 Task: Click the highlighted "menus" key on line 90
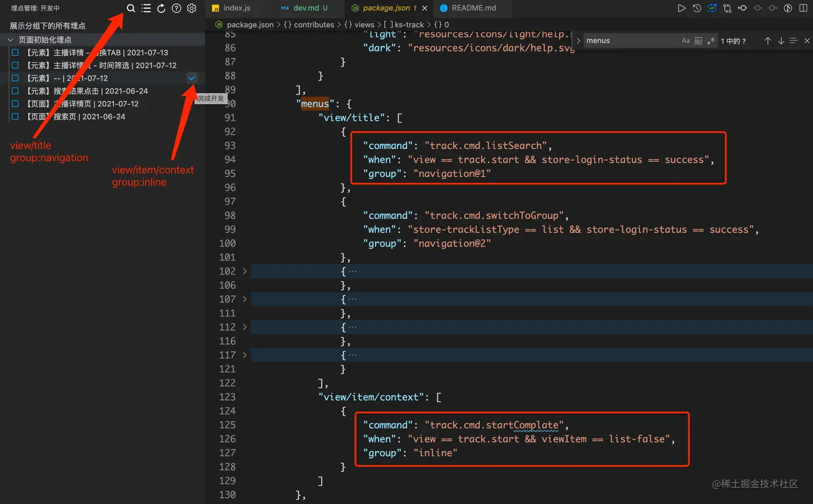[315, 104]
